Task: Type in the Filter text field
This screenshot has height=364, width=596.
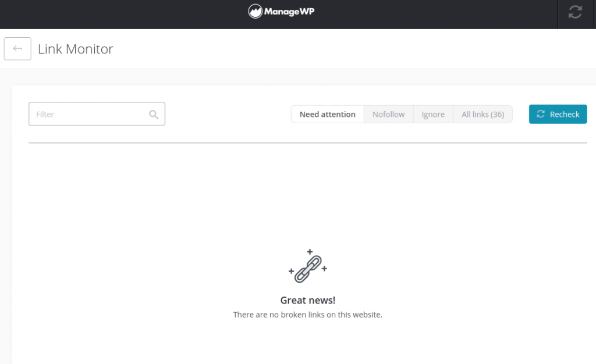Action: coord(87,115)
